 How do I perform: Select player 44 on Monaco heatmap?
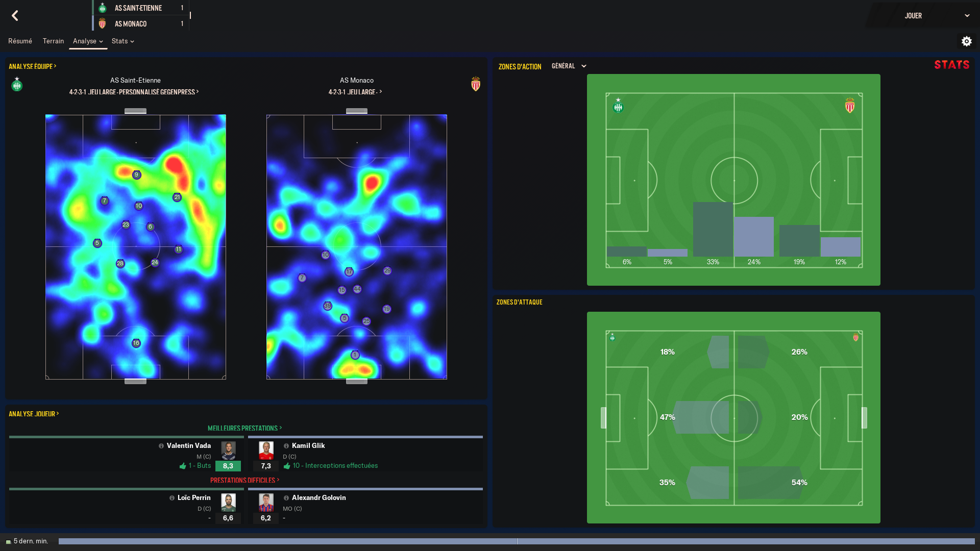pos(357,289)
